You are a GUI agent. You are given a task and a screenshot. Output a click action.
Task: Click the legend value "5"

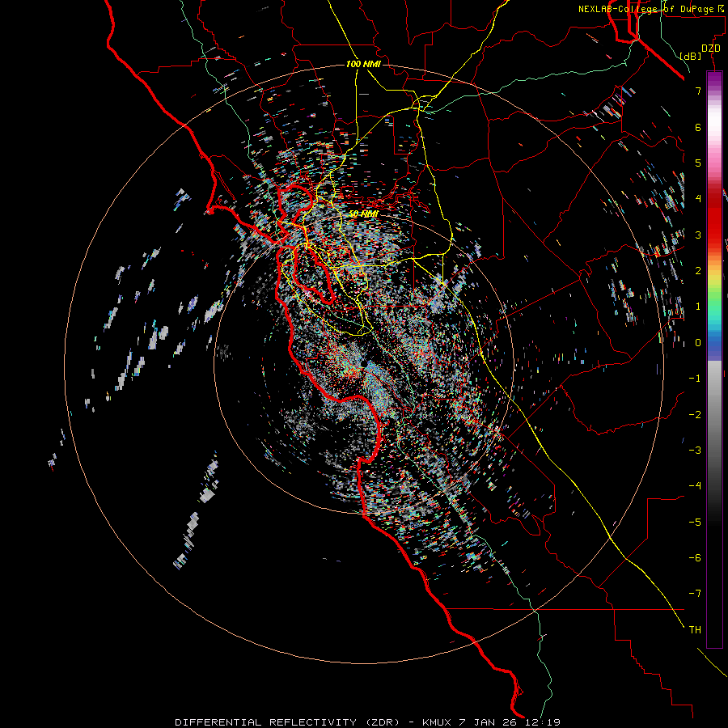click(698, 163)
